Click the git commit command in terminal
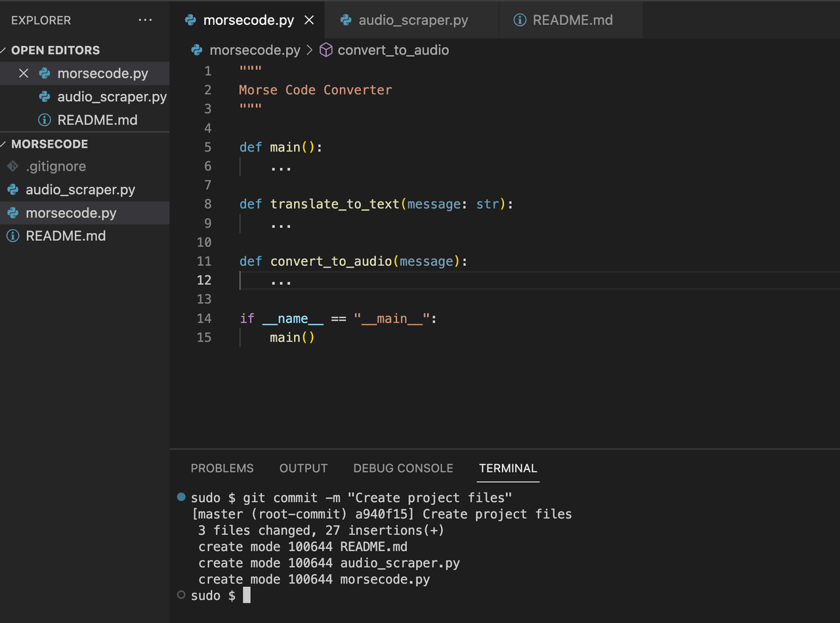 click(x=377, y=498)
